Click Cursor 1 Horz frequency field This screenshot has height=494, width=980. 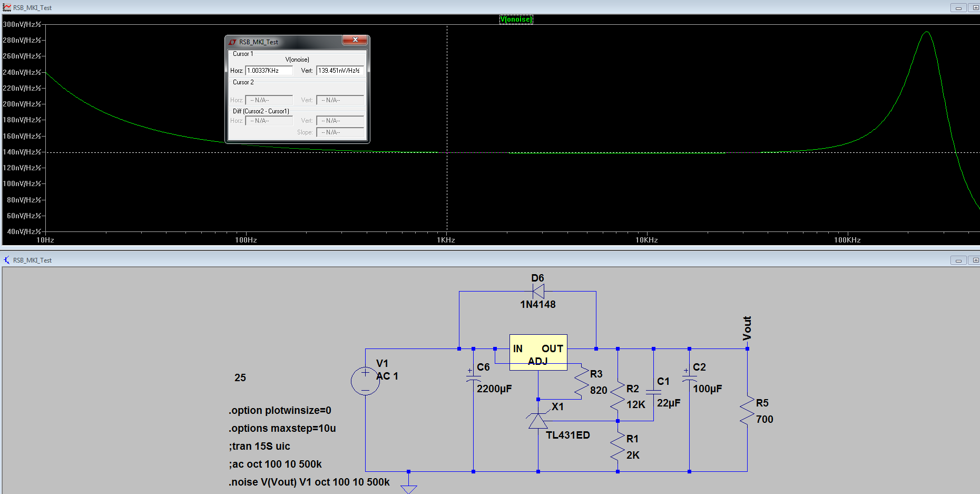point(269,71)
